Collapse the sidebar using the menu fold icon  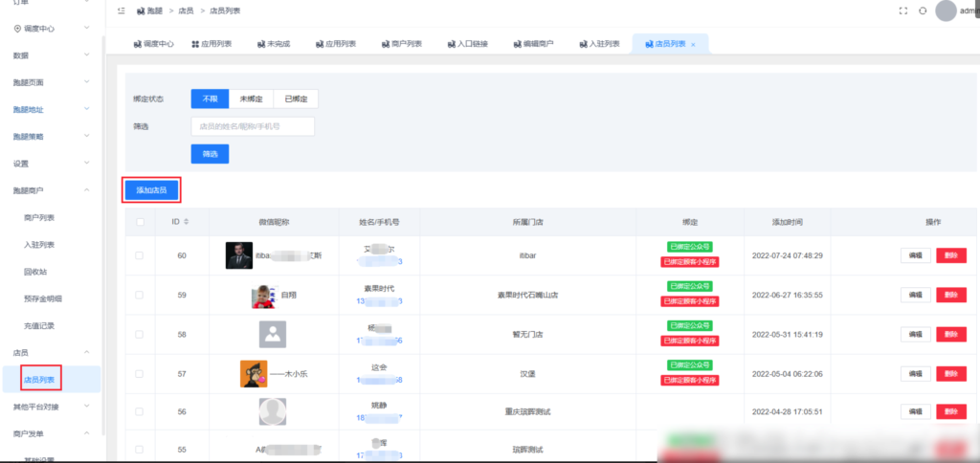click(120, 11)
